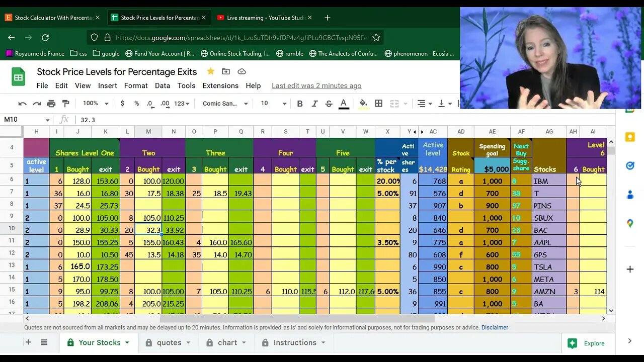
Task: Open Royaume de France bookmark
Action: tap(35, 53)
